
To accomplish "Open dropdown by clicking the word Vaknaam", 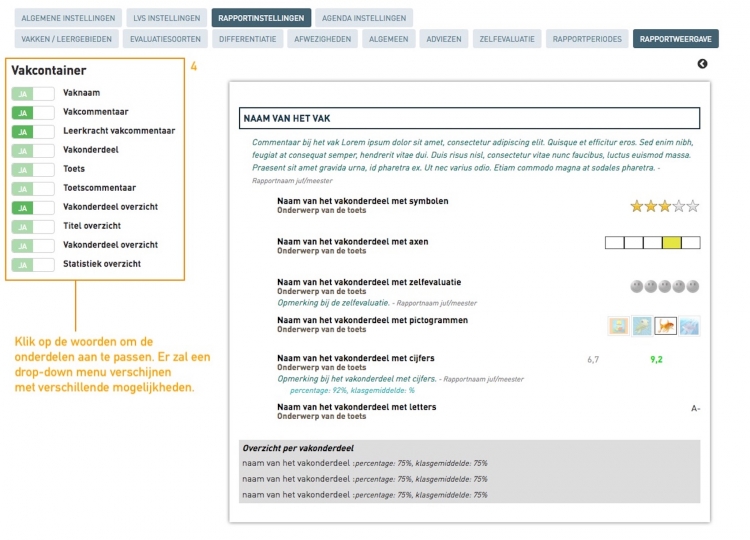I will click(81, 93).
